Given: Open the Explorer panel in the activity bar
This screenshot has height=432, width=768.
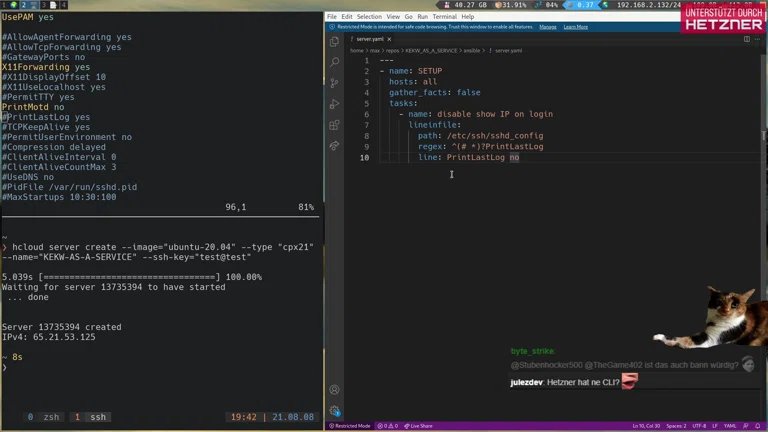Looking at the screenshot, I should pyautogui.click(x=334, y=41).
